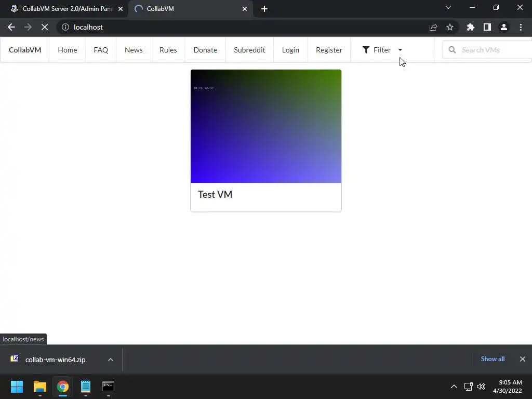Open the Command Prompt taskbar icon

[108, 387]
